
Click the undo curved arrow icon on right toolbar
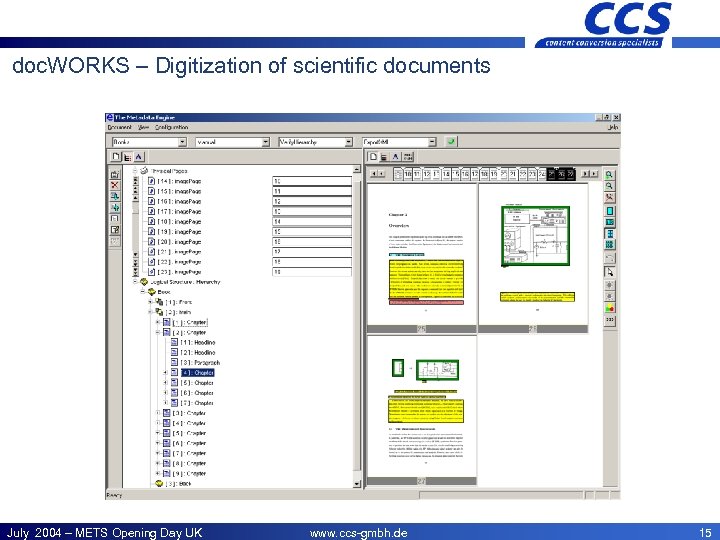click(x=609, y=258)
